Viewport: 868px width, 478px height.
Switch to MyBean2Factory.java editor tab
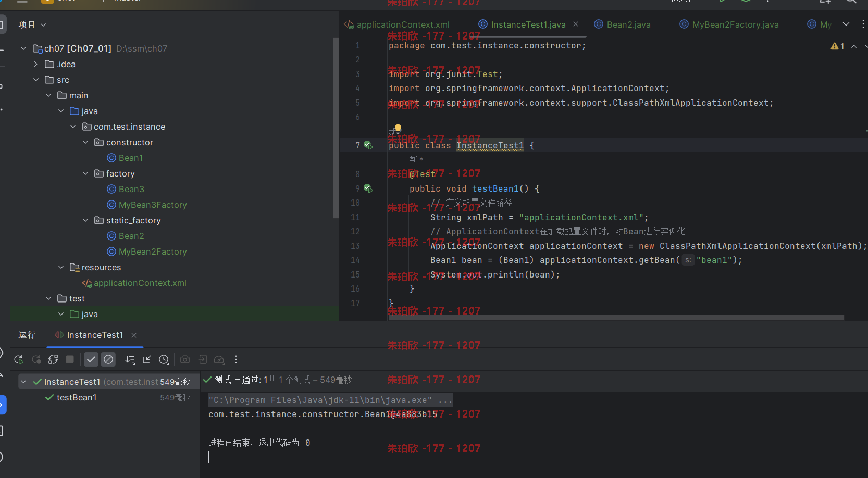729,24
